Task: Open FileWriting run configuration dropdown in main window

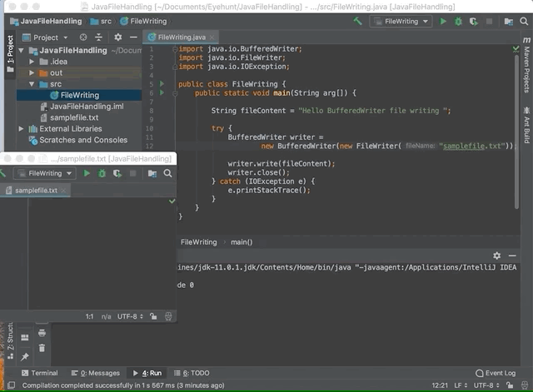Action: [x=401, y=22]
